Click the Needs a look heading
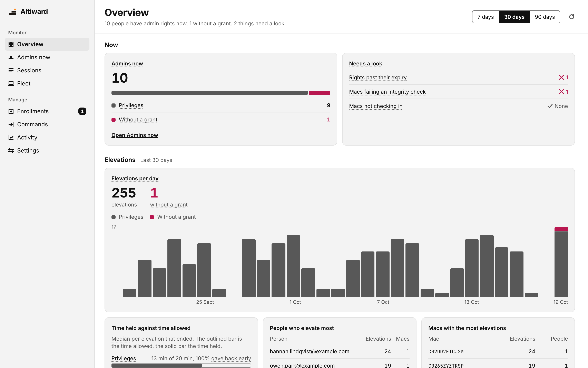This screenshot has height=368, width=588. tap(365, 64)
